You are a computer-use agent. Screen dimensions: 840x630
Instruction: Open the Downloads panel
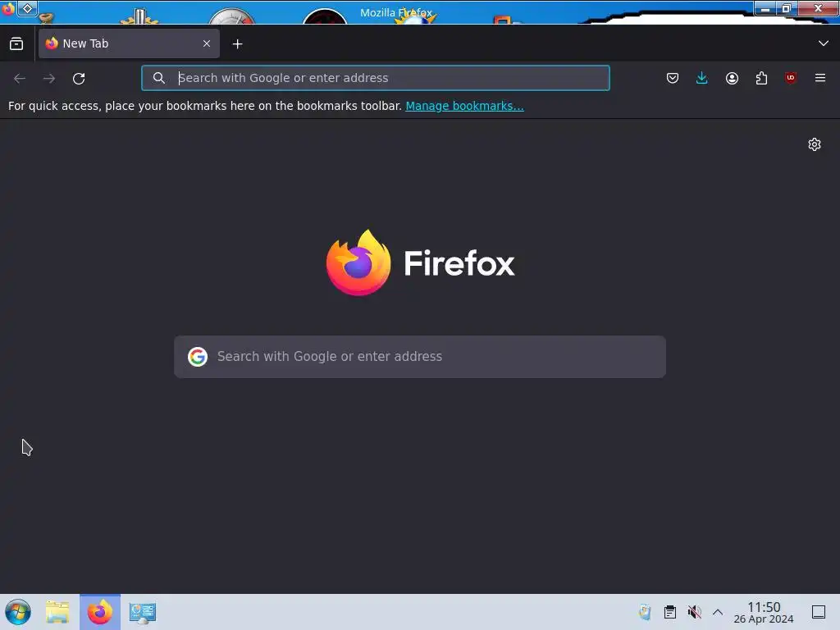(702, 78)
